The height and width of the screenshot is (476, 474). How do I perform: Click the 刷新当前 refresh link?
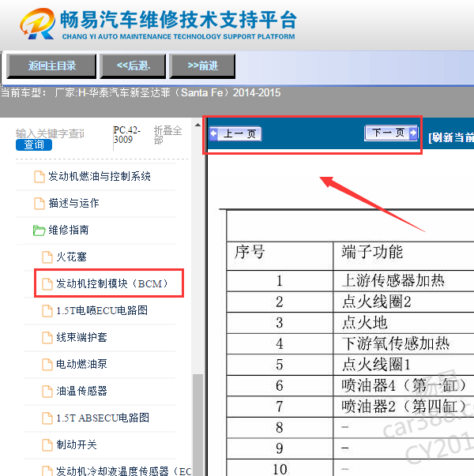point(451,137)
